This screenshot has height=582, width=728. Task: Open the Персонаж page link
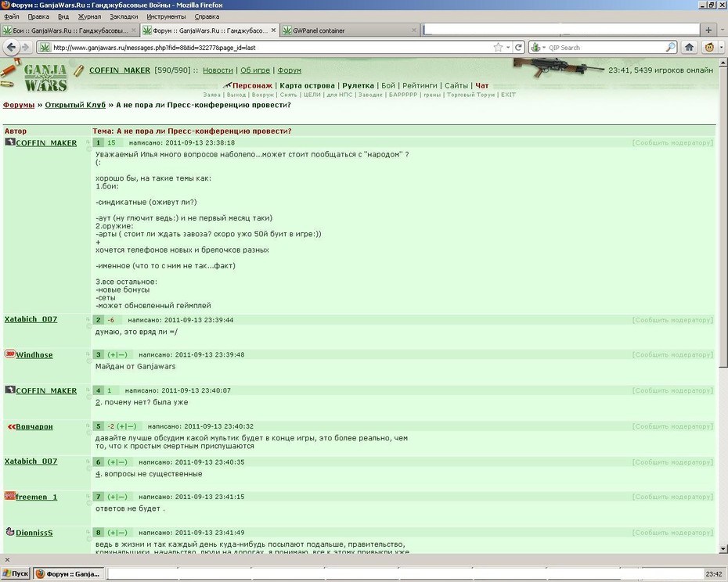click(x=252, y=85)
